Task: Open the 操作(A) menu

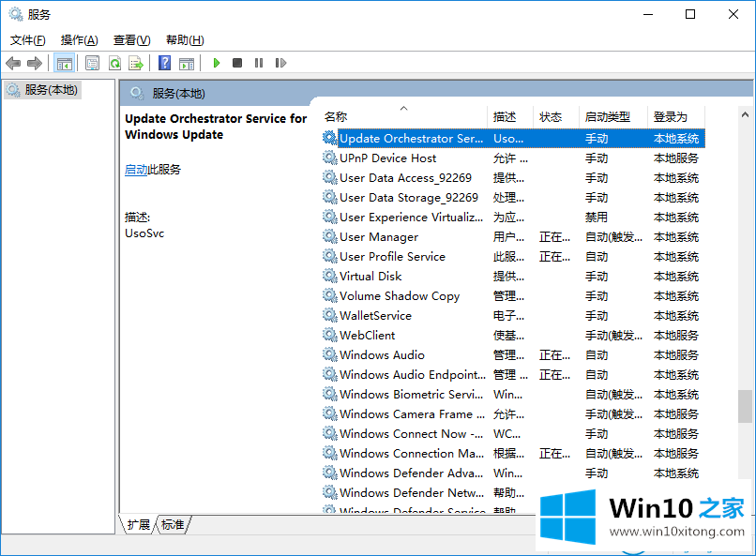Action: pyautogui.click(x=79, y=40)
